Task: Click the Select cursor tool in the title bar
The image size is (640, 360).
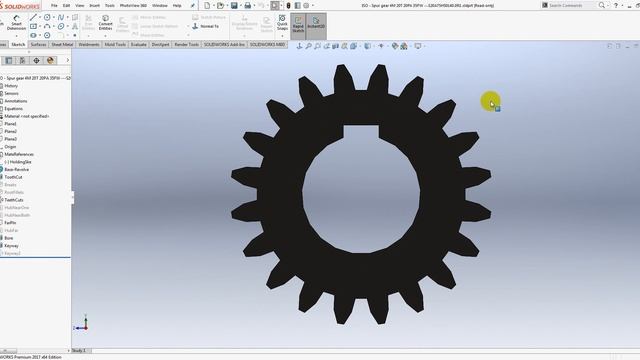Action: point(275,5)
